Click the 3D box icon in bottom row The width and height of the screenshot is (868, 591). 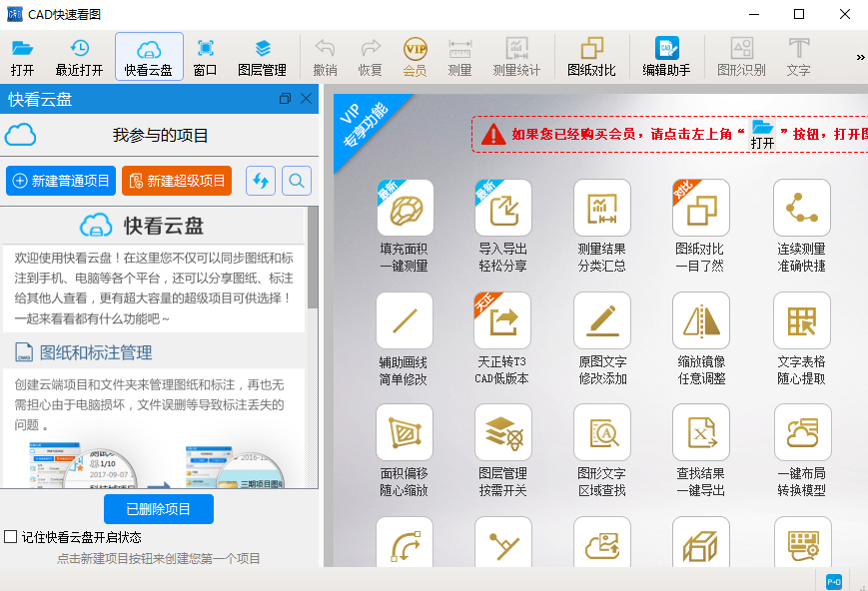pyautogui.click(x=701, y=542)
